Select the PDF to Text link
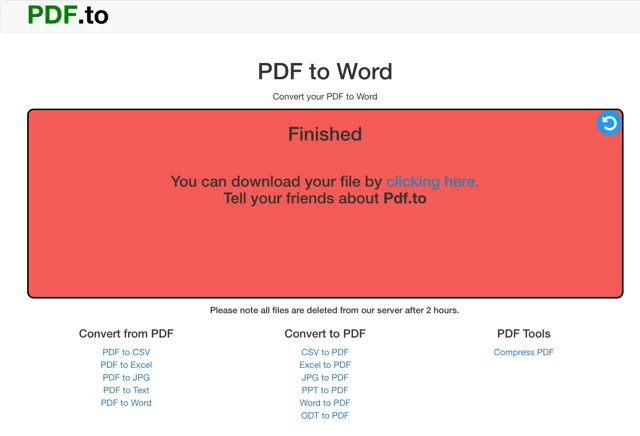 pos(126,390)
